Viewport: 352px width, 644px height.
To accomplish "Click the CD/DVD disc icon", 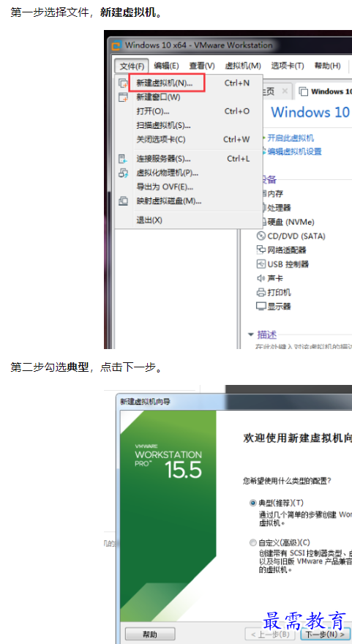I will coord(261,236).
